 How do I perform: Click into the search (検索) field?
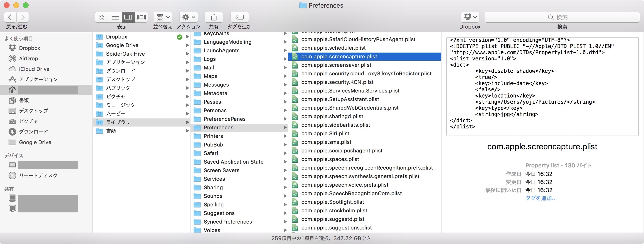coord(562,17)
